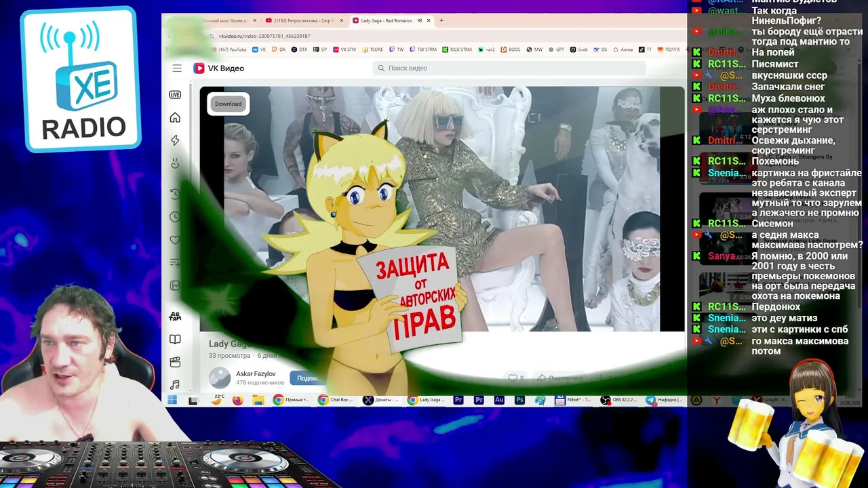Open the DA bookmark
The image size is (868, 488).
[x=279, y=49]
